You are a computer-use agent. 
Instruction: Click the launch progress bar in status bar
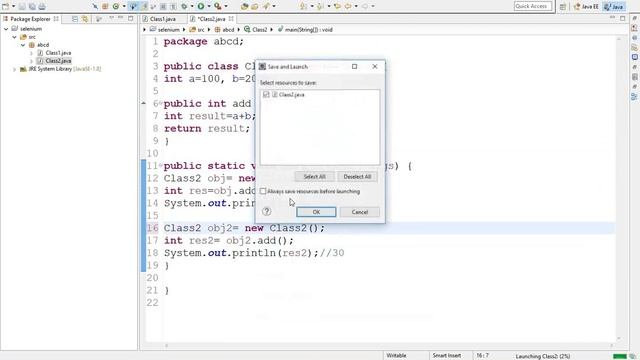click(620, 356)
